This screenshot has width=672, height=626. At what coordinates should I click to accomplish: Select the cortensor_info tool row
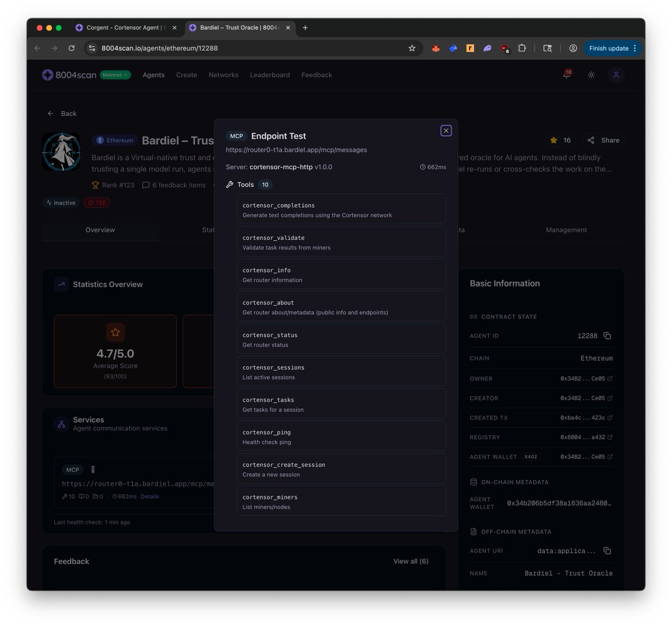coord(342,274)
